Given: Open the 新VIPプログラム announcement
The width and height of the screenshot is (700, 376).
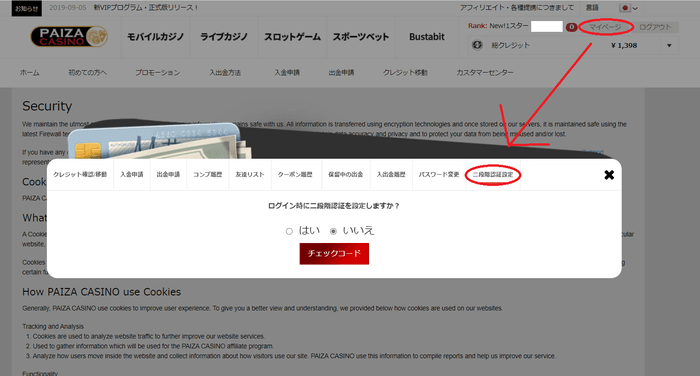Looking at the screenshot, I should 146,8.
